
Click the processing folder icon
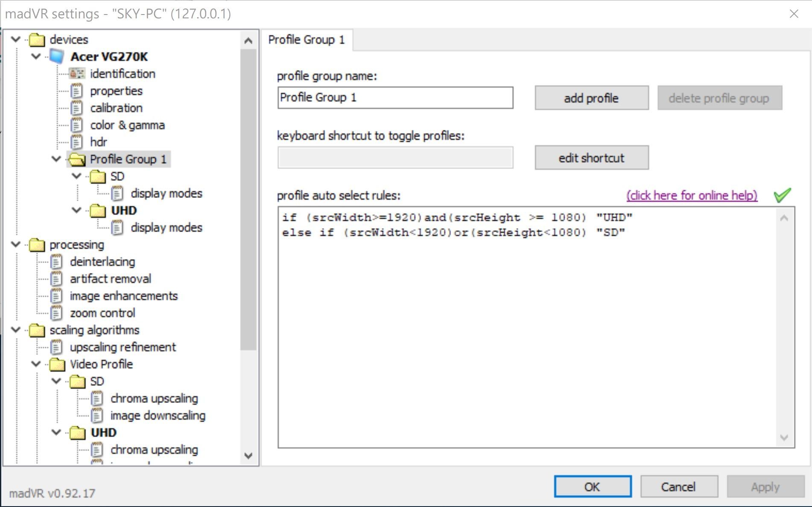pyautogui.click(x=37, y=245)
